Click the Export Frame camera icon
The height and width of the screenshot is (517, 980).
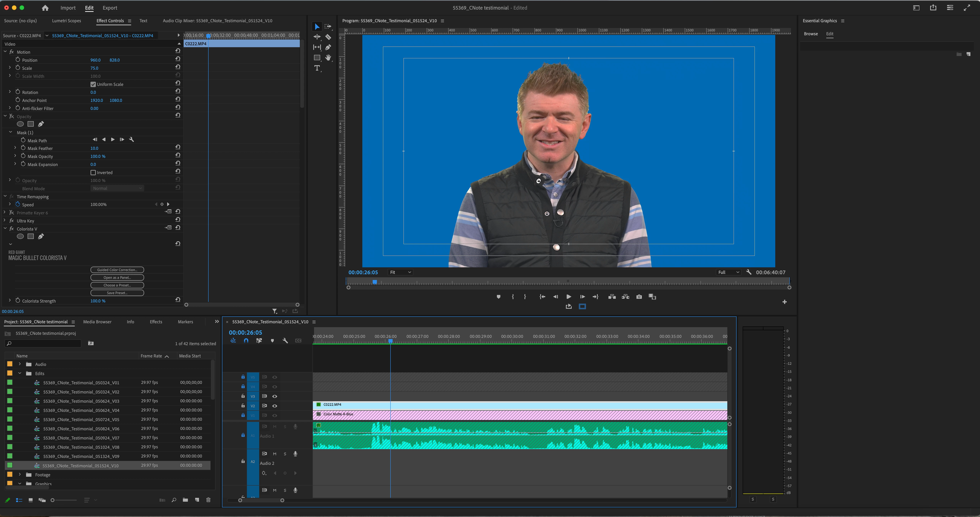pyautogui.click(x=639, y=297)
